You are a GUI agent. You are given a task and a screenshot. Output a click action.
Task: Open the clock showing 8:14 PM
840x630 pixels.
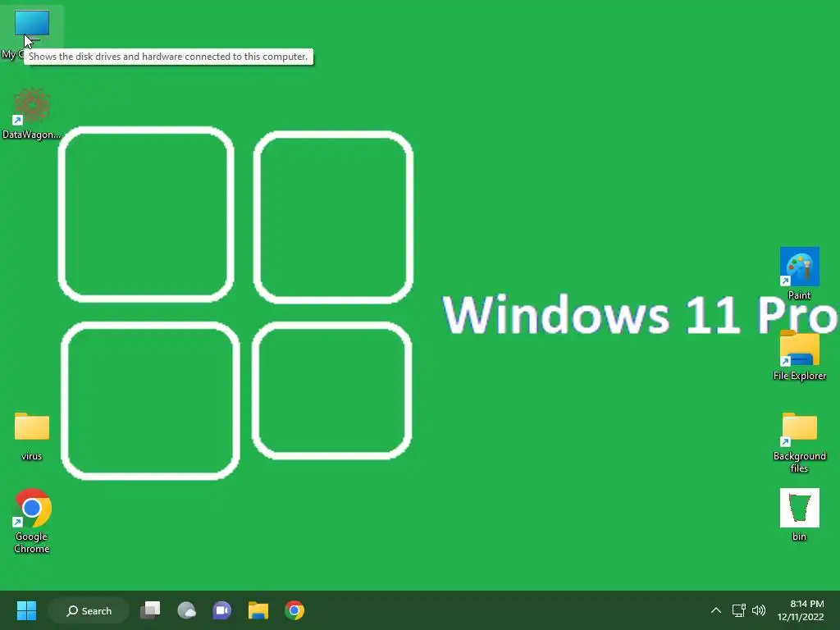[801, 610]
